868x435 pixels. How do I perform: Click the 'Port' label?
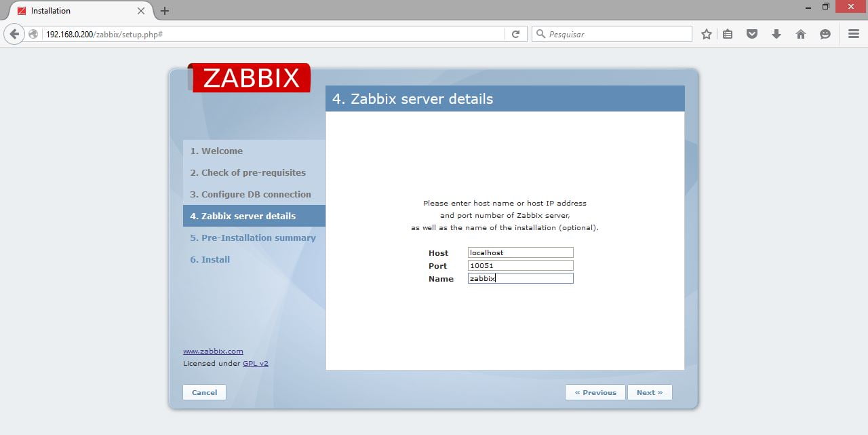pyautogui.click(x=437, y=266)
